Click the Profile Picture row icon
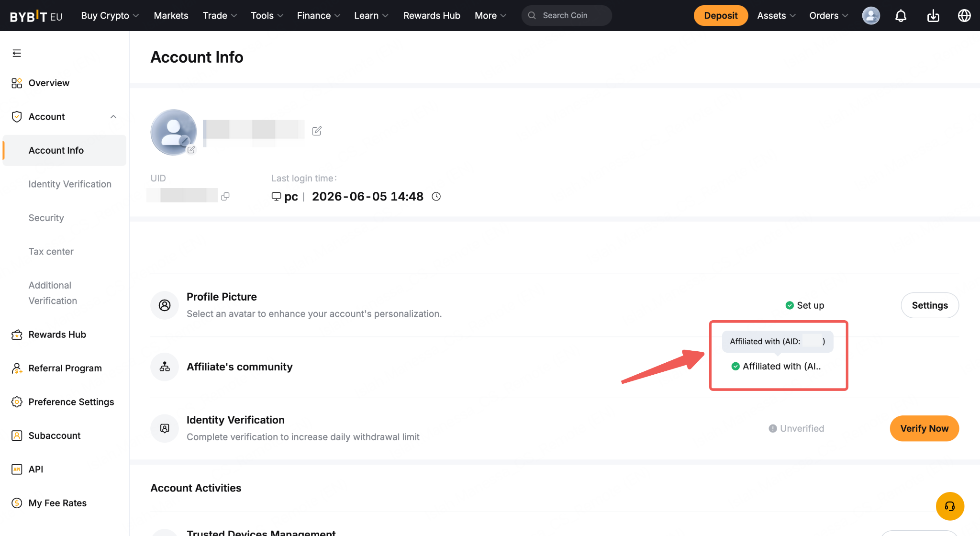 165,305
